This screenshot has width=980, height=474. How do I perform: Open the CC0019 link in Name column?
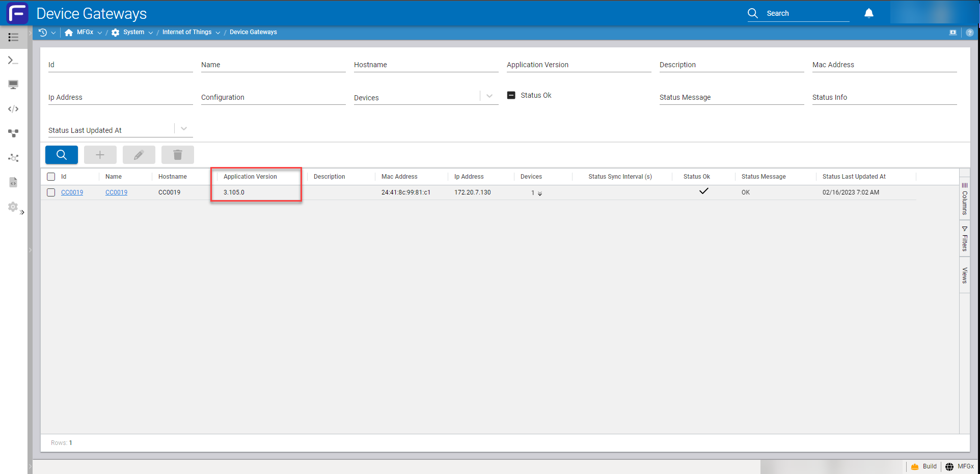(x=116, y=192)
